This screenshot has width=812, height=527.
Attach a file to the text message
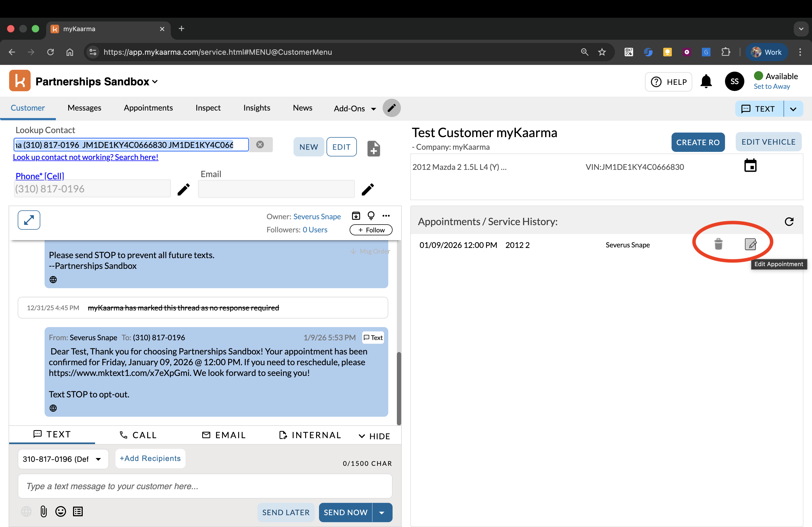[x=43, y=511]
